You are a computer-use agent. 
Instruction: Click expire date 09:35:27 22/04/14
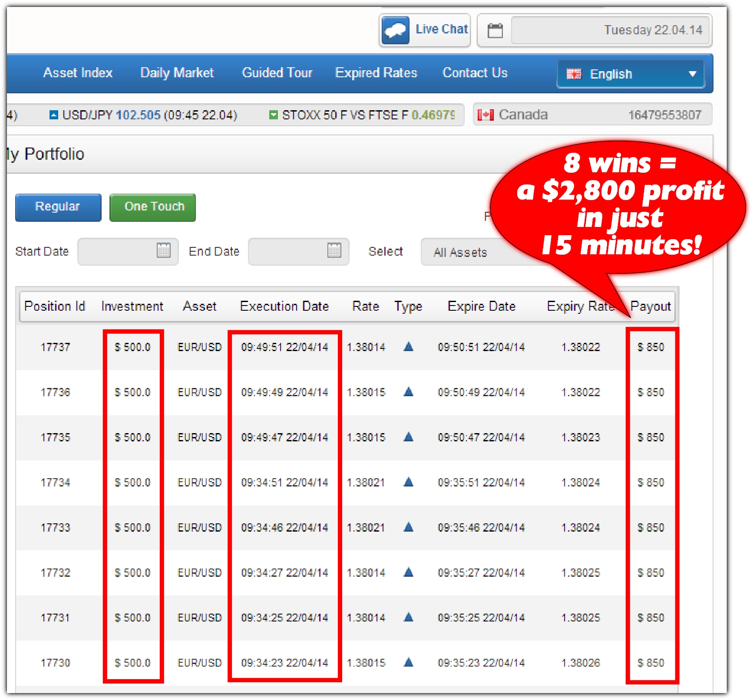(481, 573)
